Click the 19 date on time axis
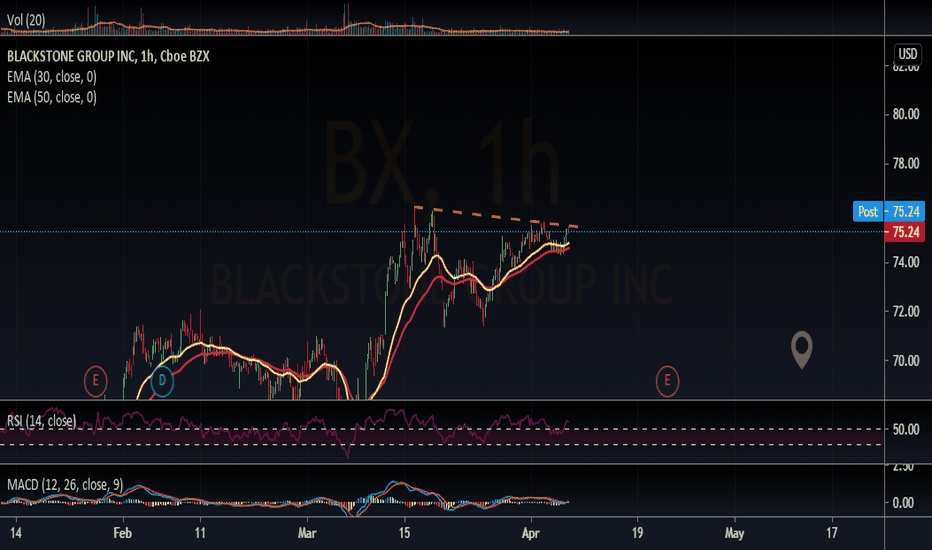 tap(637, 533)
